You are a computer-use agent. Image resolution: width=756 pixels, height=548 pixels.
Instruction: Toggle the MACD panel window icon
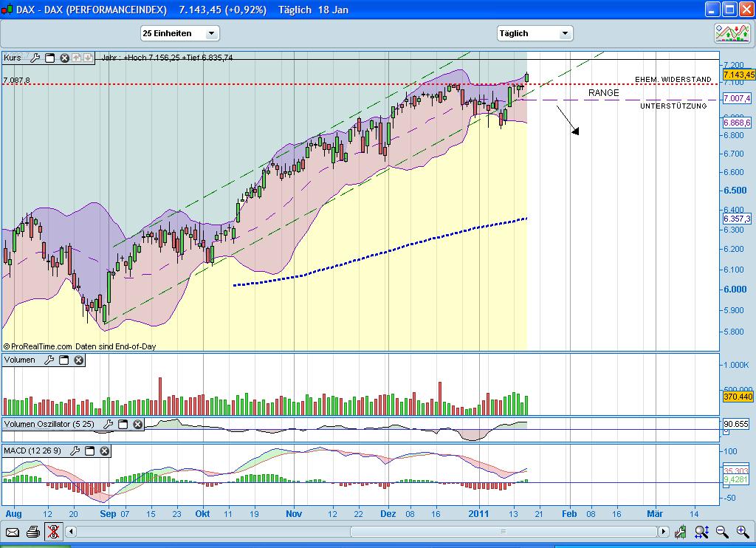point(90,451)
